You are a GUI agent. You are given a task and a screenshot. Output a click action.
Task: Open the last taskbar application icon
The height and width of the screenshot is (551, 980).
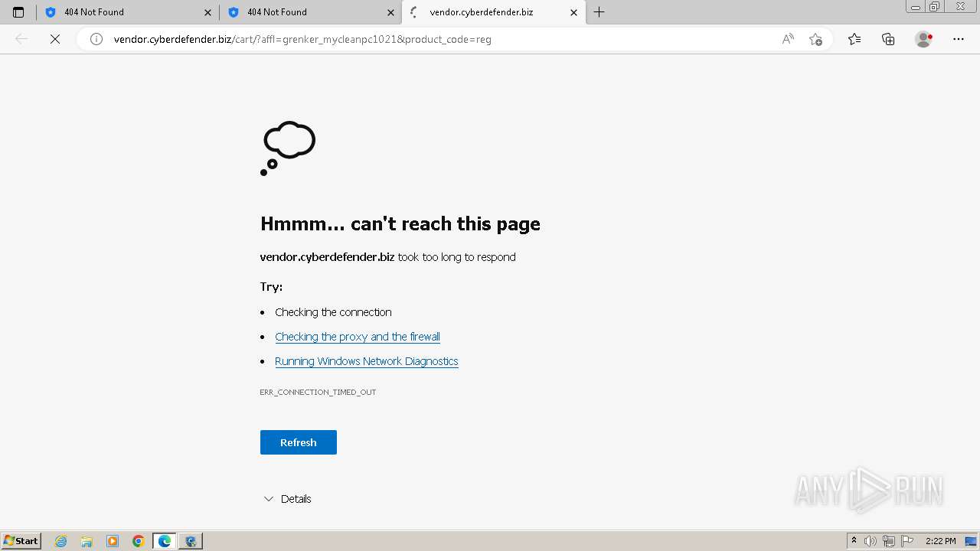[191, 541]
